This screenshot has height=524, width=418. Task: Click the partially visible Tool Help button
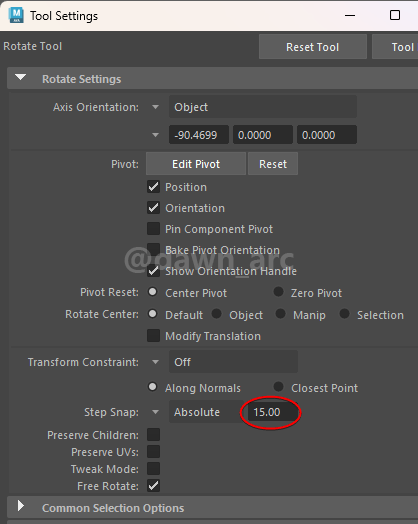pyautogui.click(x=395, y=47)
